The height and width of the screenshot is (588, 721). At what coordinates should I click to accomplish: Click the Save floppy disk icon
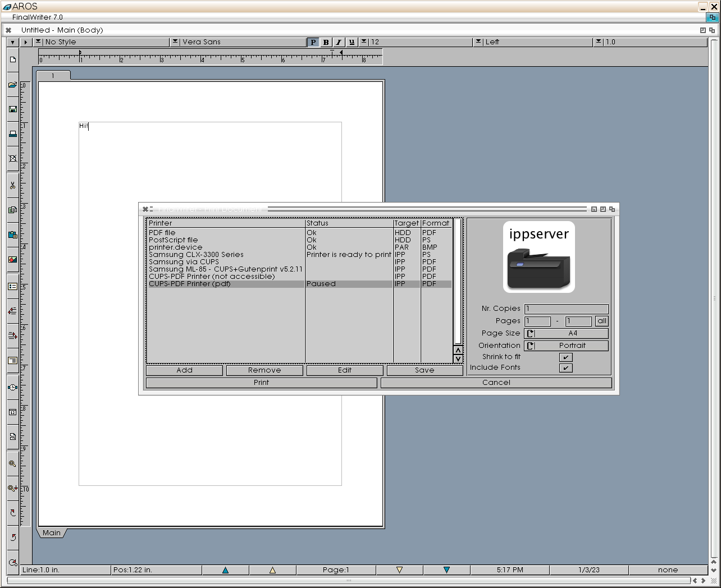(x=12, y=109)
